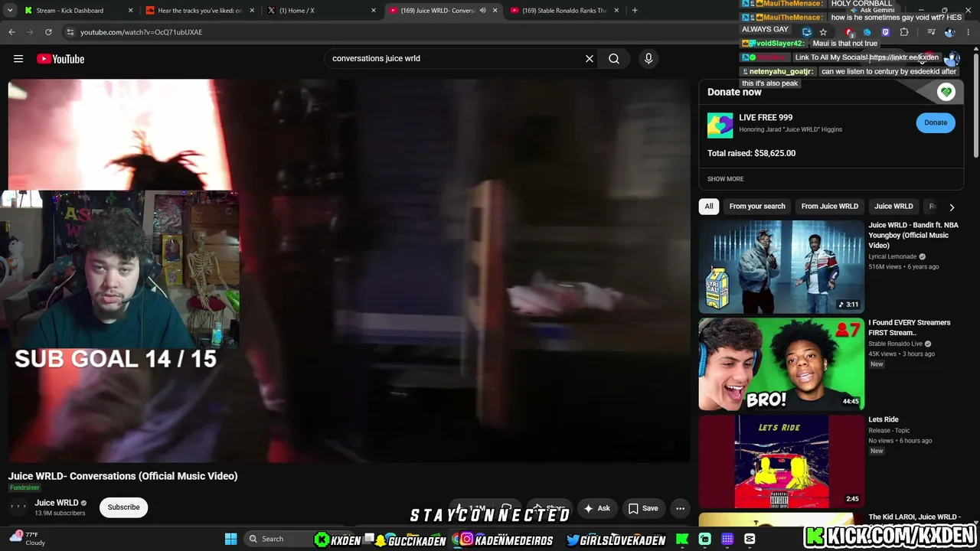
Task: Open the Chrome three-dot menu
Action: pos(969,32)
